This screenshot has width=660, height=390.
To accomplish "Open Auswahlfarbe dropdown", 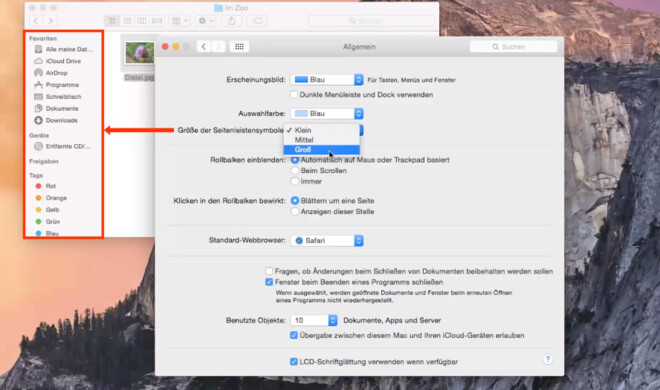I will click(x=327, y=114).
